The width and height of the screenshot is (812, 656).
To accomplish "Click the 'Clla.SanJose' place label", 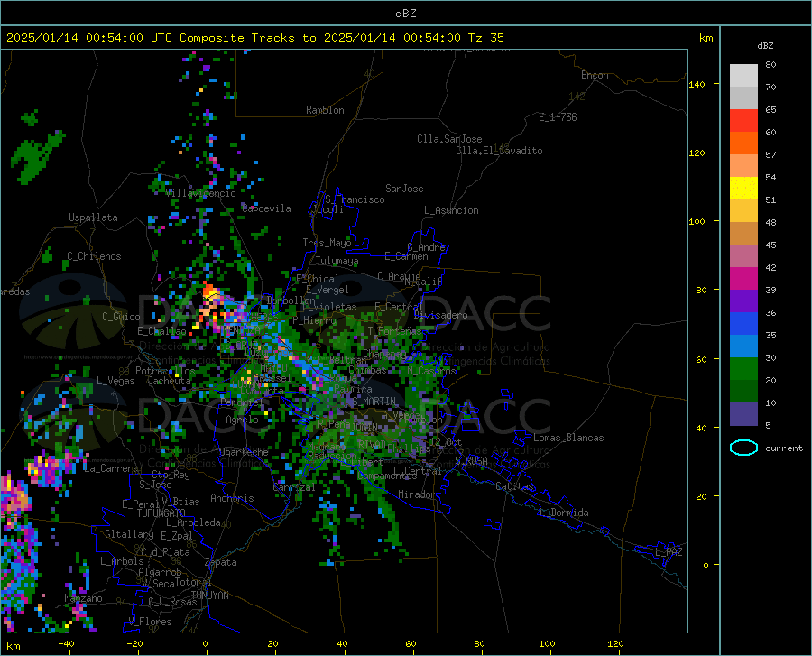I will [x=449, y=139].
